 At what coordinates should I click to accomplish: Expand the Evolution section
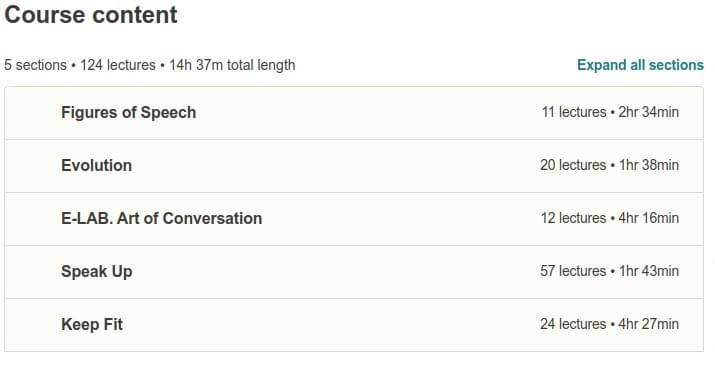tap(354, 166)
